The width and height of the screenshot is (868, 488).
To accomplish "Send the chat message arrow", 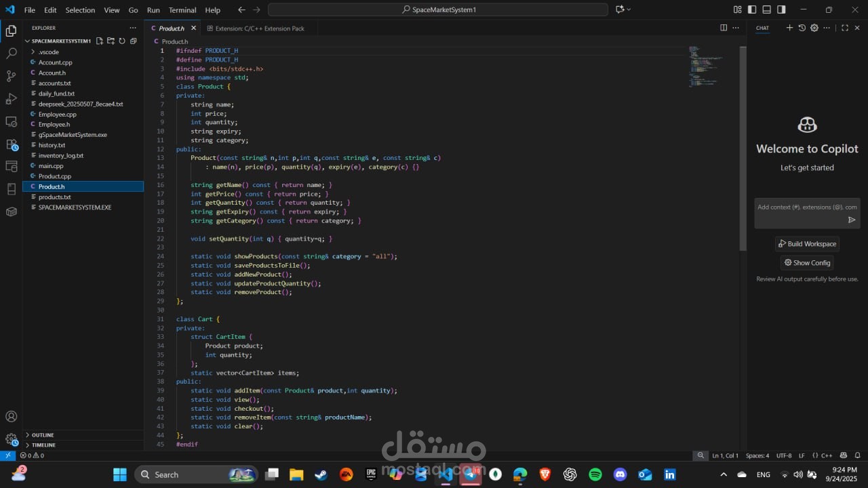I will tap(852, 220).
